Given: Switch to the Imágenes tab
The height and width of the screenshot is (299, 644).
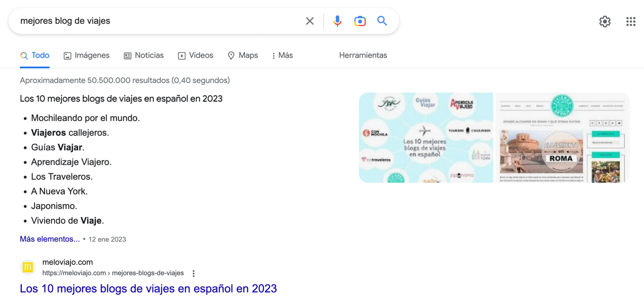Looking at the screenshot, I should 87,55.
